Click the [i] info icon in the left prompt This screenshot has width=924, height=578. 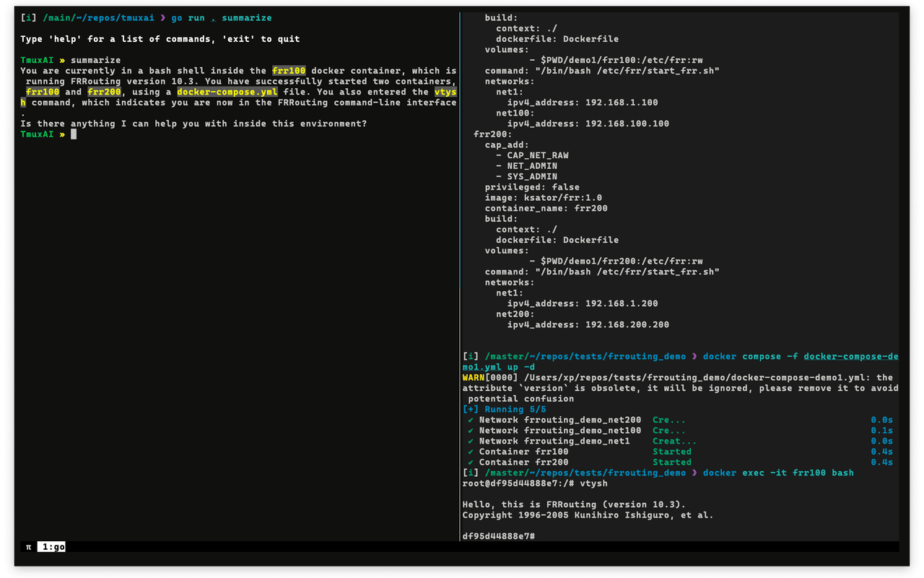click(x=27, y=17)
